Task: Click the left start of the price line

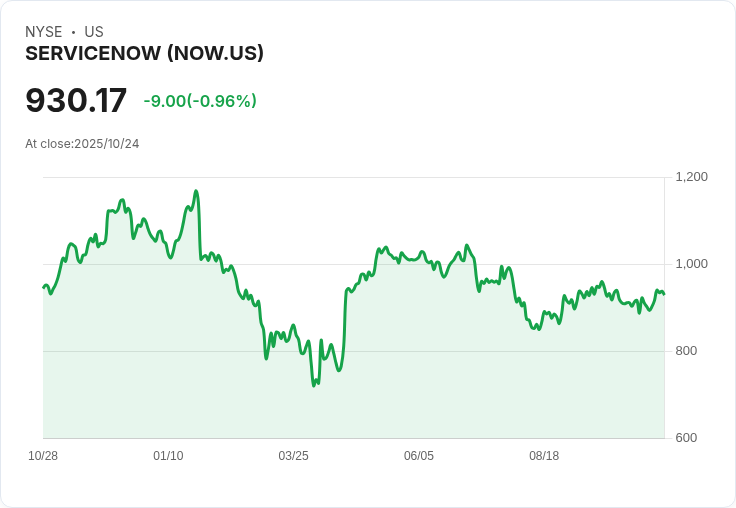Action: tap(44, 287)
